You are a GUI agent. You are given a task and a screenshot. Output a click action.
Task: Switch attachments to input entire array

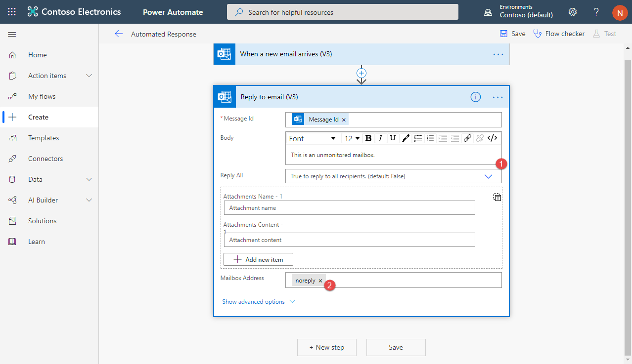coord(497,198)
